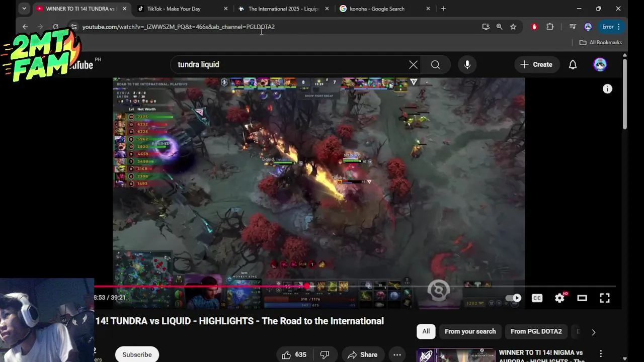This screenshot has height=362, width=644.
Task: Open the Extensions puzzle menu
Action: point(550,27)
